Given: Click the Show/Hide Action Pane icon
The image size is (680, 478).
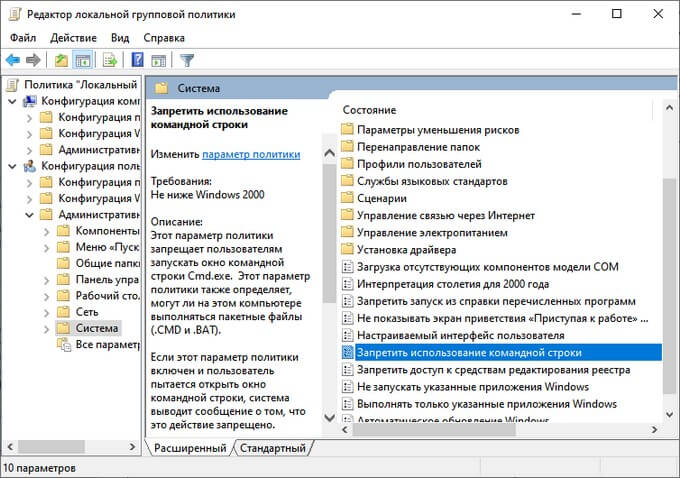Looking at the screenshot, I should [158, 60].
